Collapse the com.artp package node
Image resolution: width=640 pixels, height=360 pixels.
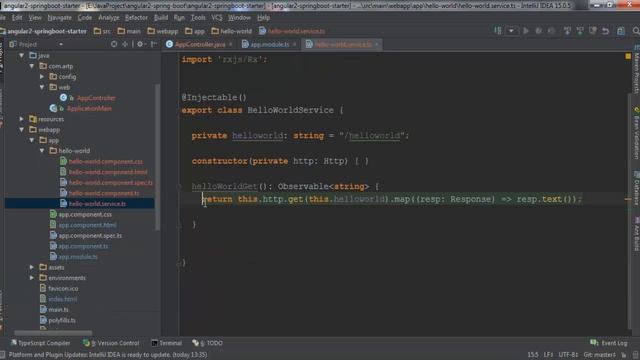coord(32,66)
